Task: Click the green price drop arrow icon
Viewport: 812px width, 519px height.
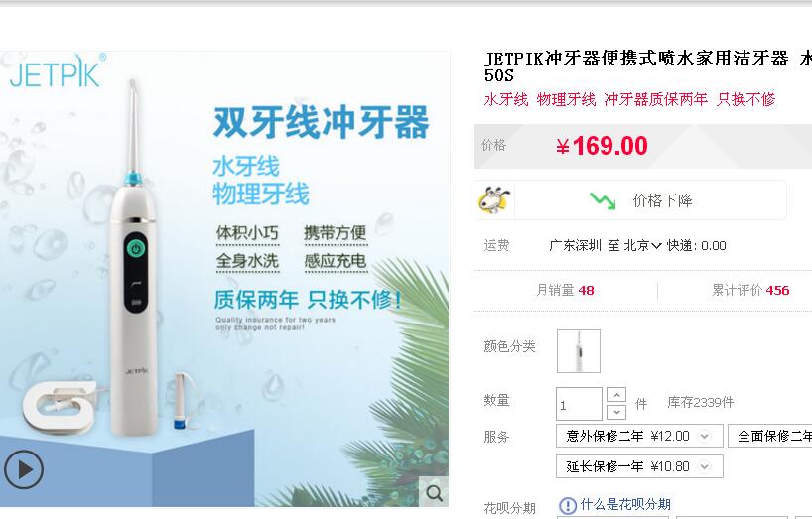Action: click(x=603, y=200)
